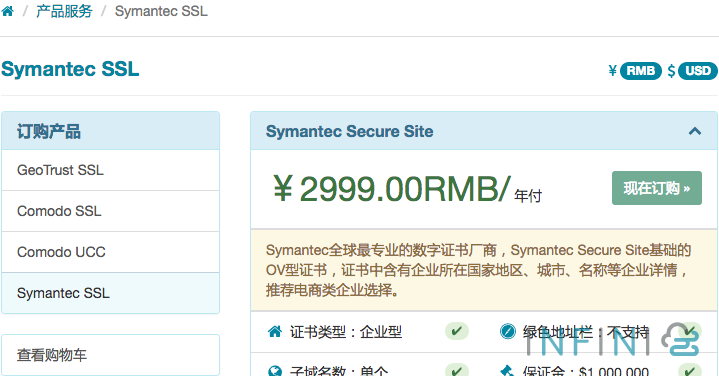Click the globe icon beside 子域名数

click(x=275, y=371)
